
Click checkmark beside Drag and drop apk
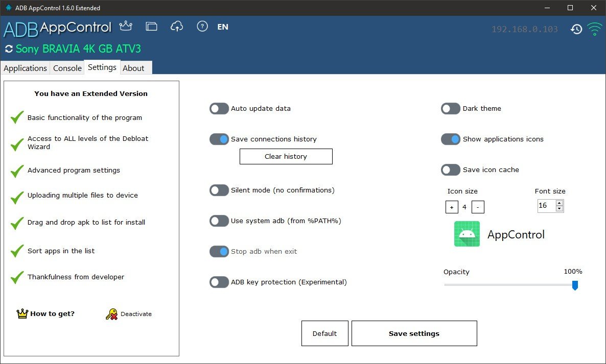tap(17, 223)
